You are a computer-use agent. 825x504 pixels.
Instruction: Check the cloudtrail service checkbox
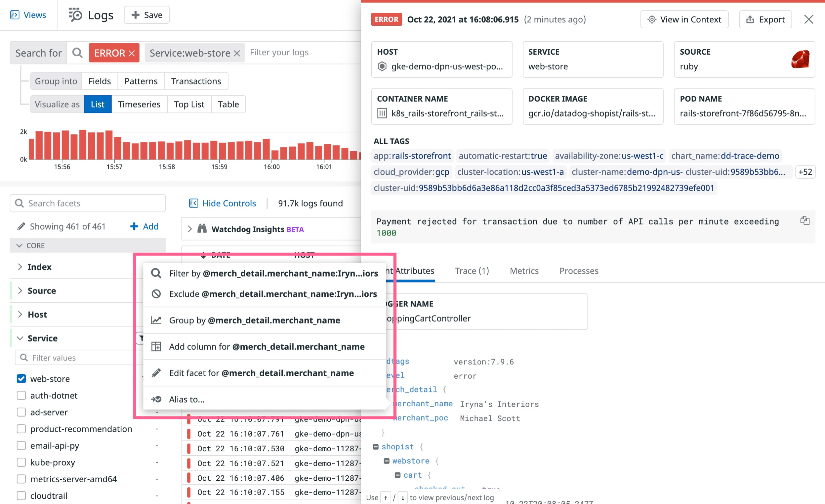[21, 496]
